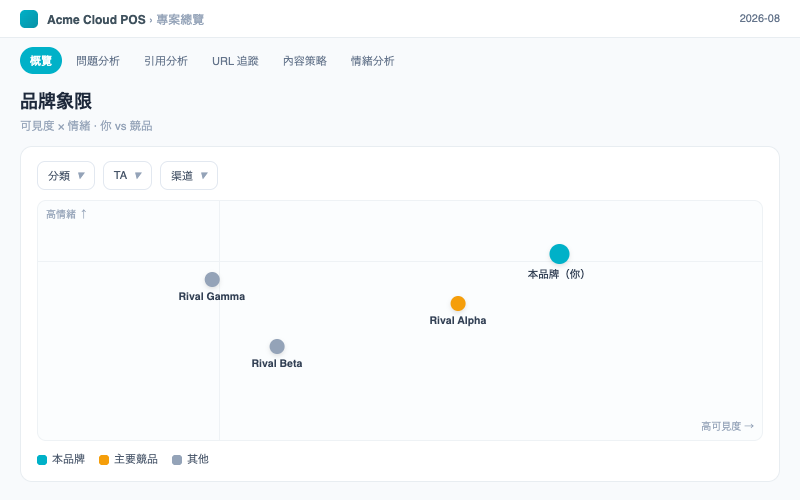Select the Rival Beta gray dot
800x500 pixels.
(x=277, y=346)
